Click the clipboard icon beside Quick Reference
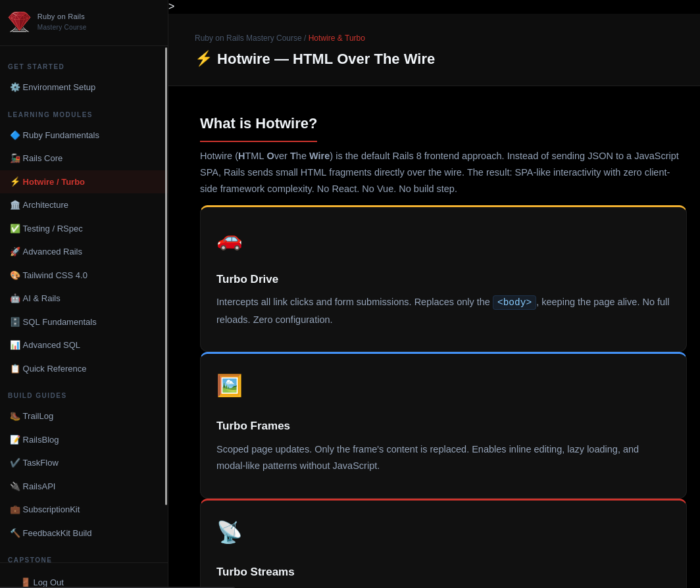Screen dimensions: 700x588 tap(15, 369)
